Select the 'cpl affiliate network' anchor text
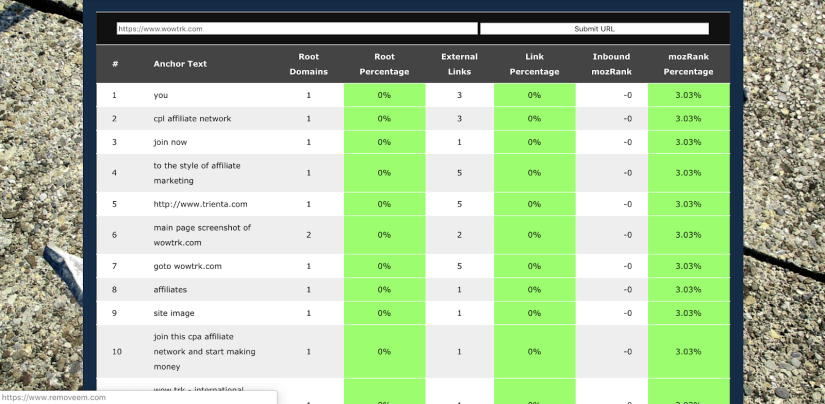Image resolution: width=825 pixels, height=404 pixels. [192, 119]
